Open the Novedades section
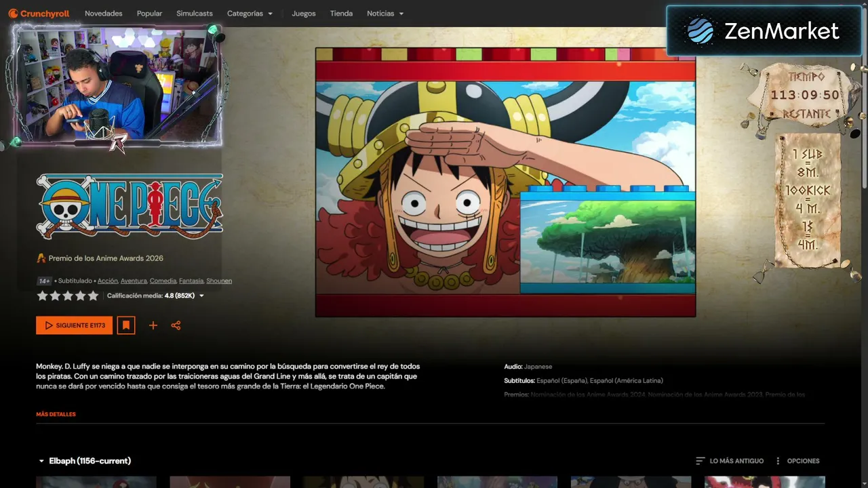868x488 pixels. pyautogui.click(x=104, y=14)
